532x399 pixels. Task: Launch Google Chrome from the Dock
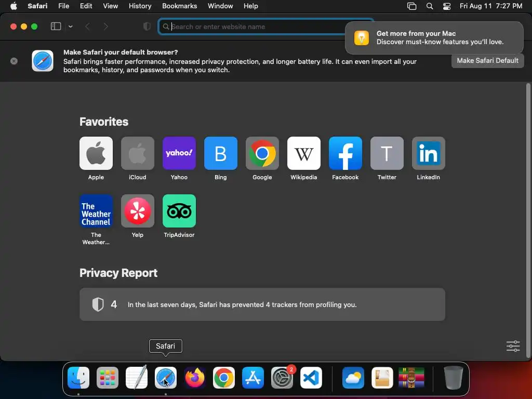tap(223, 378)
